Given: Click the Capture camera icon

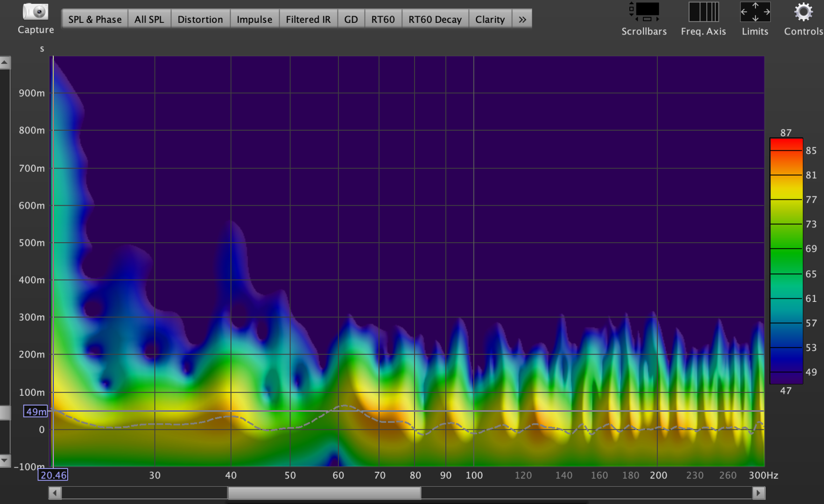Looking at the screenshot, I should [x=35, y=12].
